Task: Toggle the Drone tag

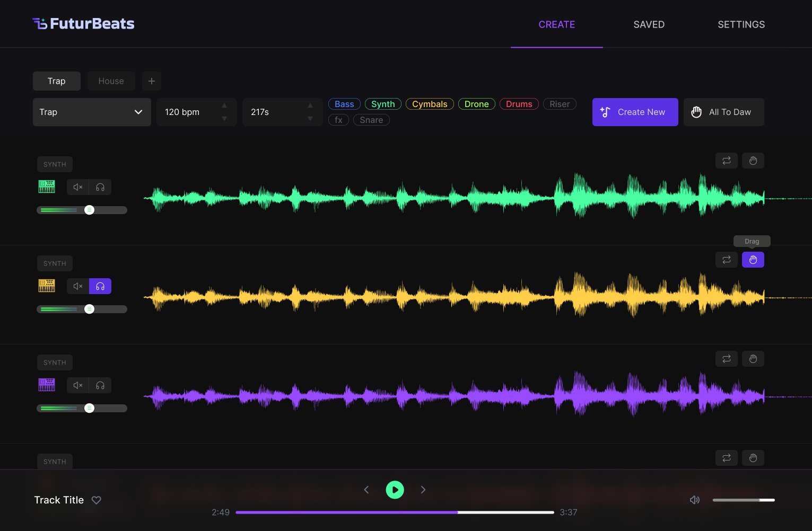Action: click(x=477, y=104)
